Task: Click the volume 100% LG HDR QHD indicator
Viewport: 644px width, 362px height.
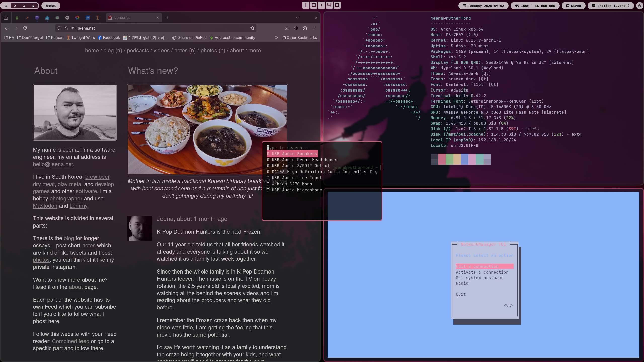Action: (535, 6)
